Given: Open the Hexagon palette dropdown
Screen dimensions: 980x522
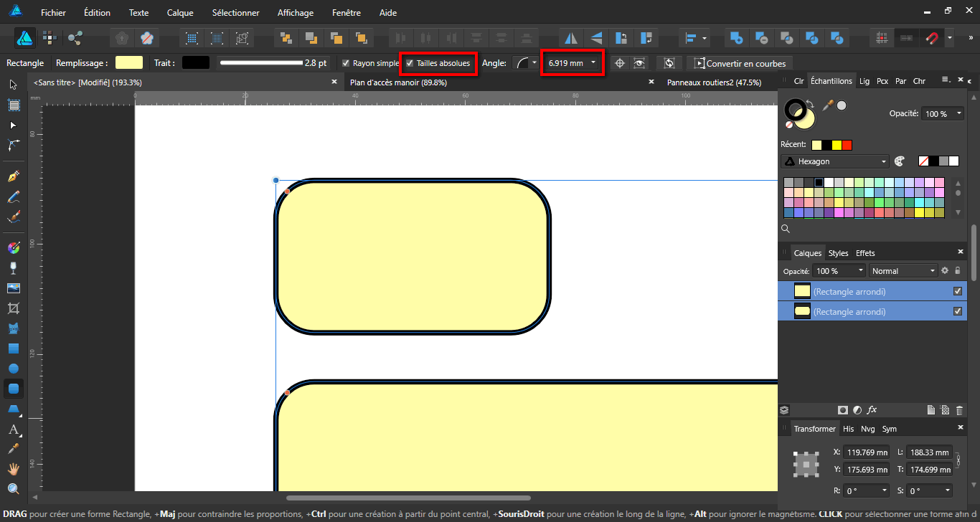Looking at the screenshot, I should (835, 161).
